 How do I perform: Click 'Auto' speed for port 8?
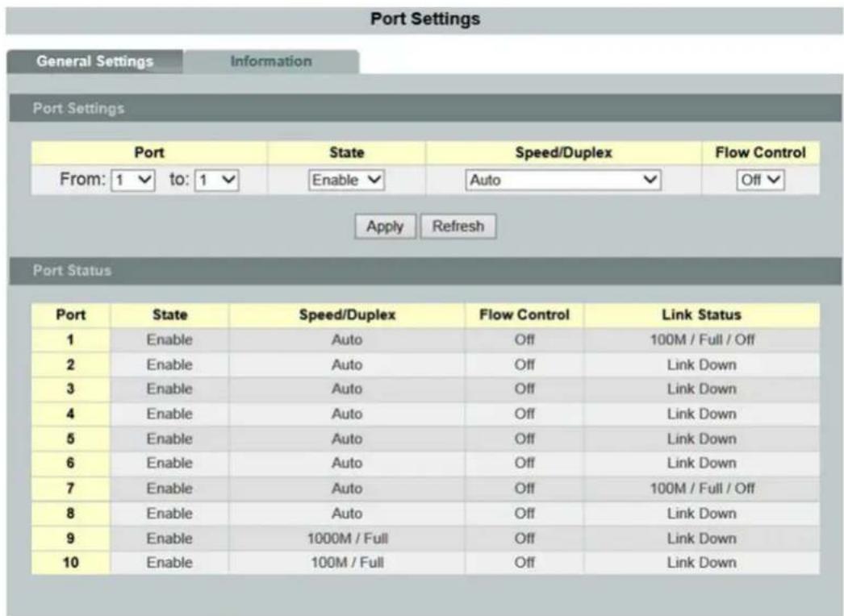point(347,514)
